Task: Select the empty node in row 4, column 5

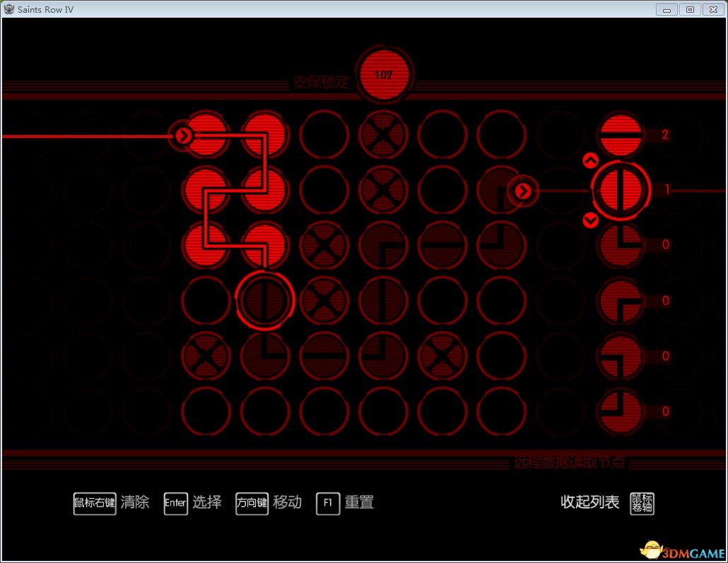Action: [x=442, y=301]
